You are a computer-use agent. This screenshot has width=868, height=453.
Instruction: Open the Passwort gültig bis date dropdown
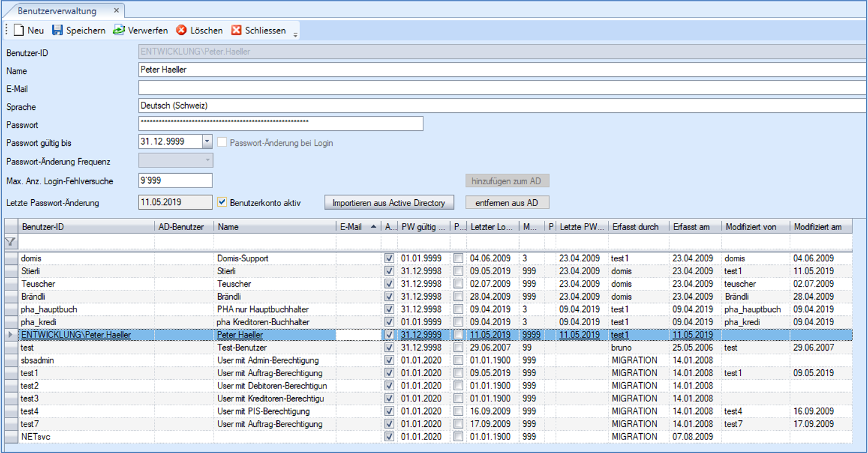click(207, 141)
